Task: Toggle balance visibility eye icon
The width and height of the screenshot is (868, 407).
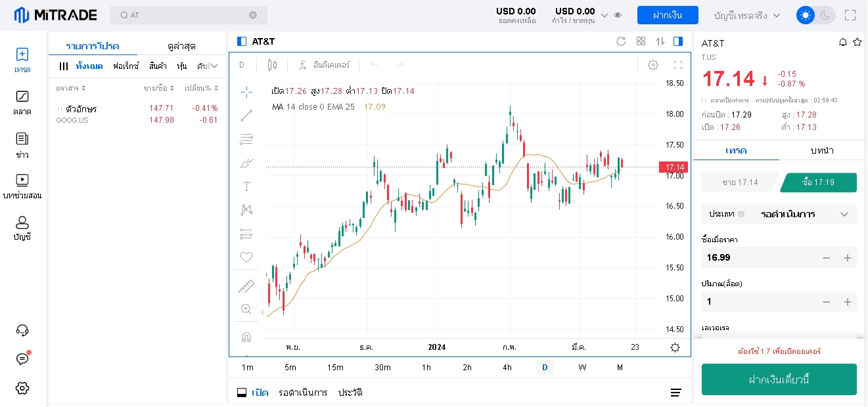Action: click(618, 15)
